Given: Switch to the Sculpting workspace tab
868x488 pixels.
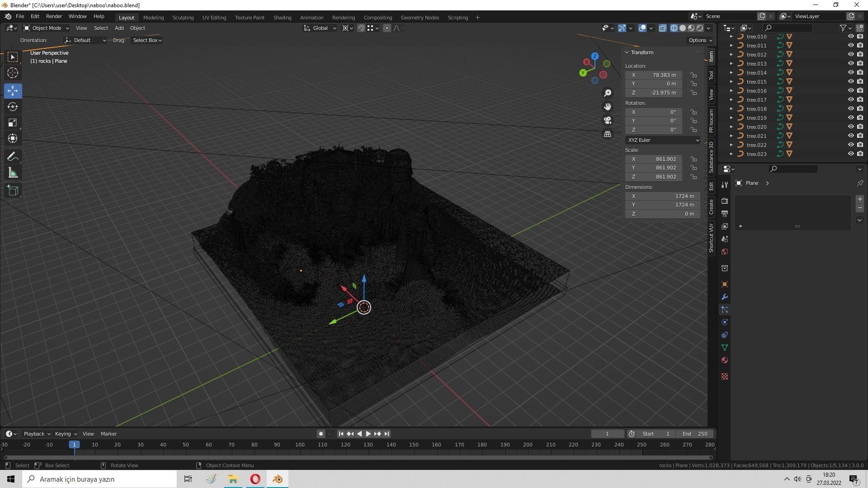Looking at the screenshot, I should point(183,17).
